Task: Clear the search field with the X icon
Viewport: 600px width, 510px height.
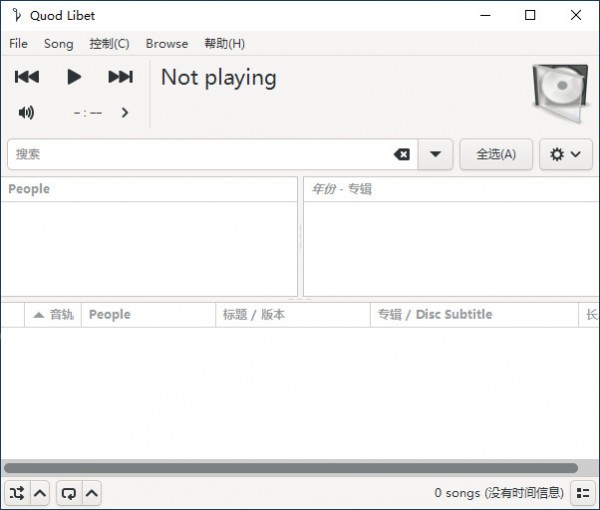Action: pyautogui.click(x=401, y=154)
